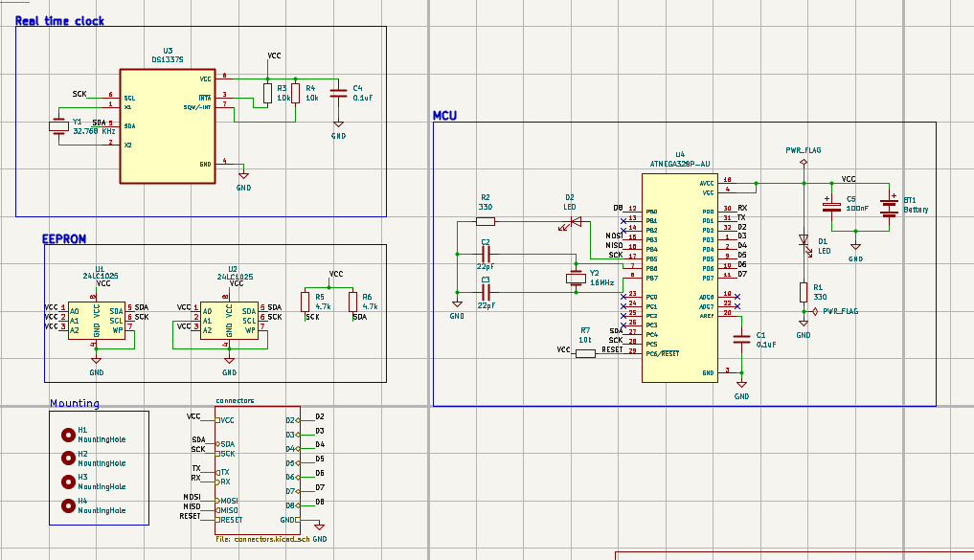Image resolution: width=974 pixels, height=560 pixels.
Task: Select the D8 label at U4 PB0
Action: tap(618, 208)
